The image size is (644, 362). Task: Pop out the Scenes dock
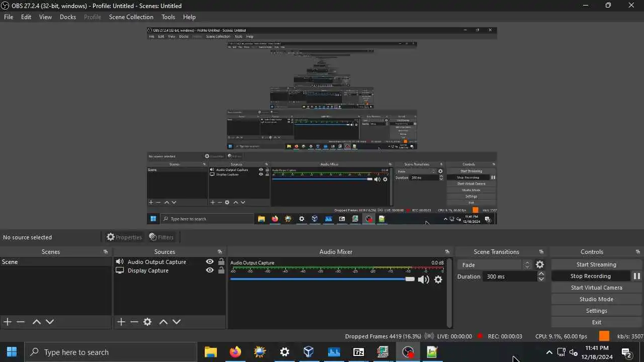106,252
